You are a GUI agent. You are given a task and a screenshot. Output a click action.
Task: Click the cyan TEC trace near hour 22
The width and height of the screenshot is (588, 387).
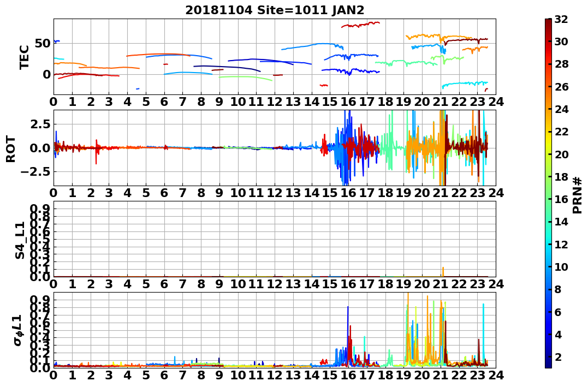pos(465,85)
